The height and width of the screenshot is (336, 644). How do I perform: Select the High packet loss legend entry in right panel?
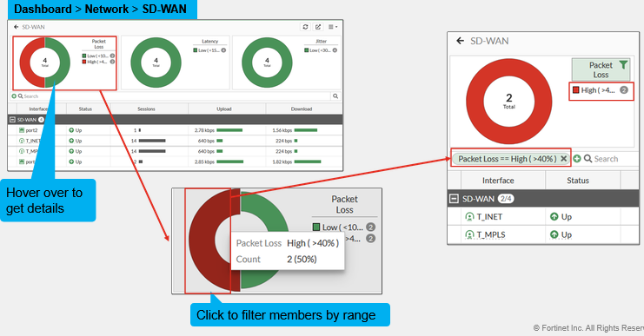(x=601, y=90)
